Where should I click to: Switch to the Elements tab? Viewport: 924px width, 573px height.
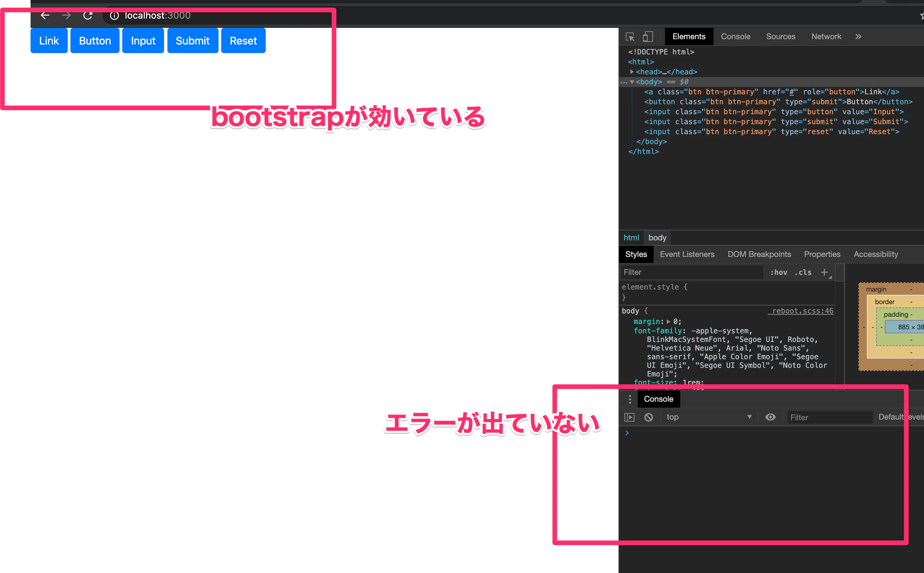click(x=689, y=37)
